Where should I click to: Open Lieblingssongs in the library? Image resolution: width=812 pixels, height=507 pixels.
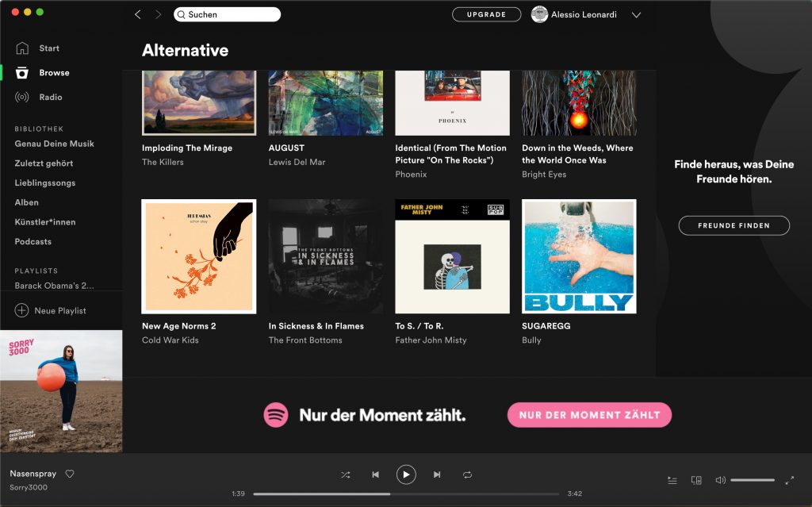44,182
